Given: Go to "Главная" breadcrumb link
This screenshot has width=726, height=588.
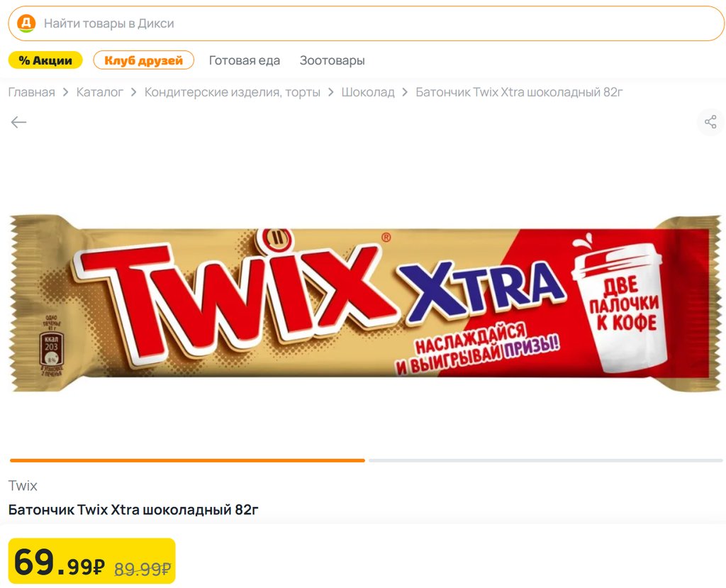Looking at the screenshot, I should pyautogui.click(x=31, y=92).
